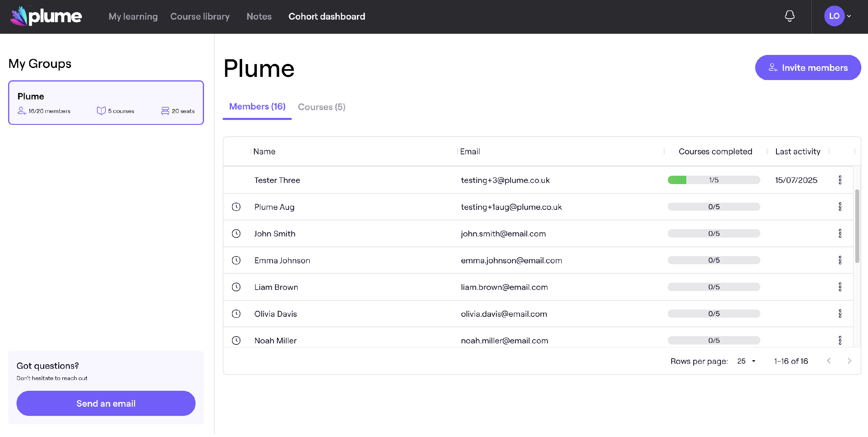
Task: Open the Rows per page dropdown
Action: coord(746,361)
